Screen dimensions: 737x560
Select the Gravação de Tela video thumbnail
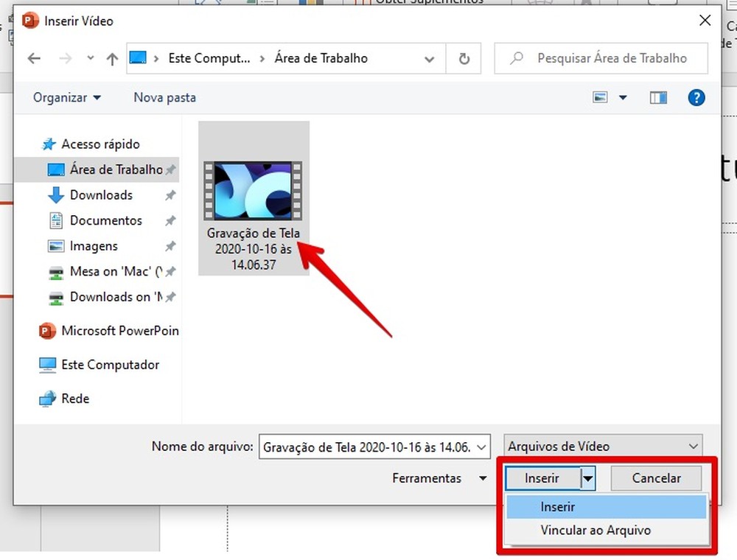[254, 190]
